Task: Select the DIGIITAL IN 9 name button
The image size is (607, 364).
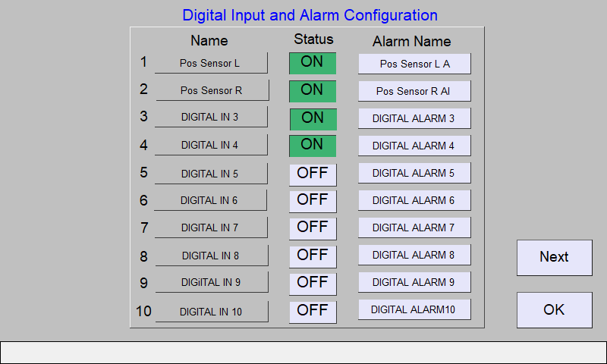Action: 212,282
